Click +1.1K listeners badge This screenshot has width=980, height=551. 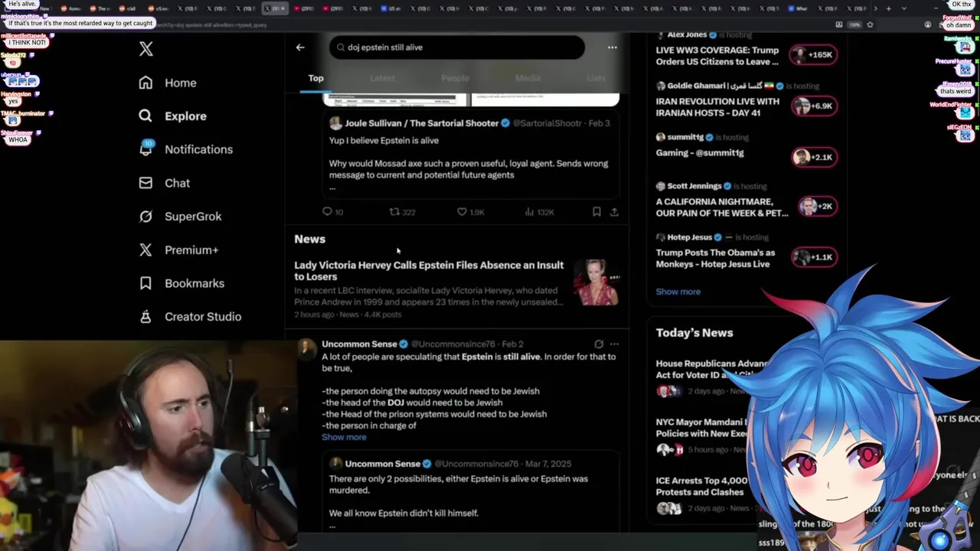click(815, 257)
